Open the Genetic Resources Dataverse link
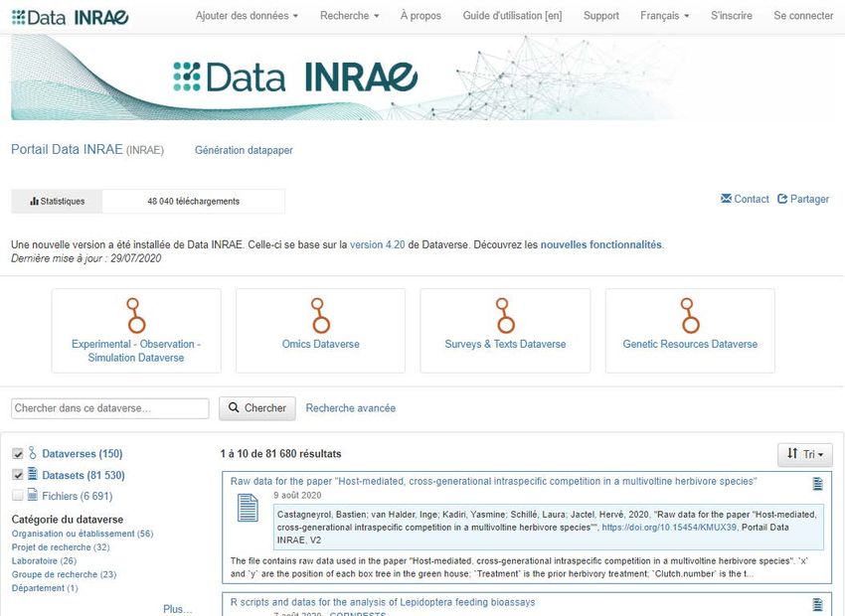This screenshot has height=616, width=845. (690, 344)
